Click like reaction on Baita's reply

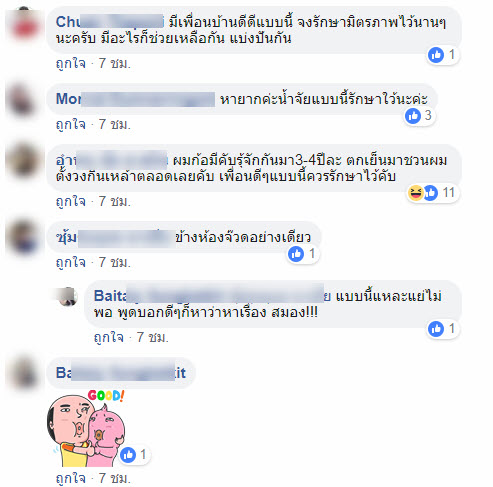click(436, 329)
